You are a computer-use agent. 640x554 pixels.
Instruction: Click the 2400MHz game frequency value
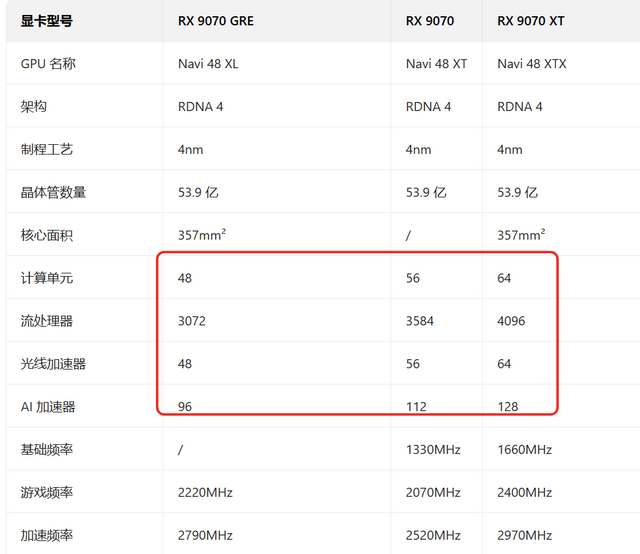[524, 492]
